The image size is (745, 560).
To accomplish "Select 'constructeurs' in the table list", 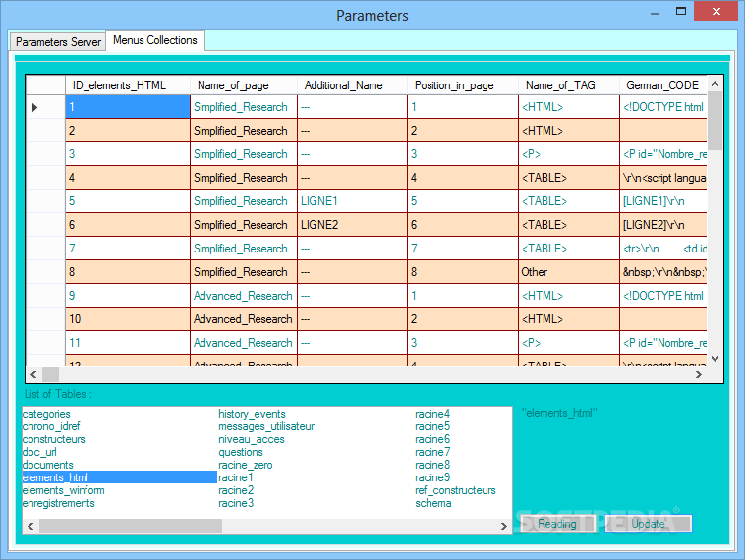I will coord(54,439).
